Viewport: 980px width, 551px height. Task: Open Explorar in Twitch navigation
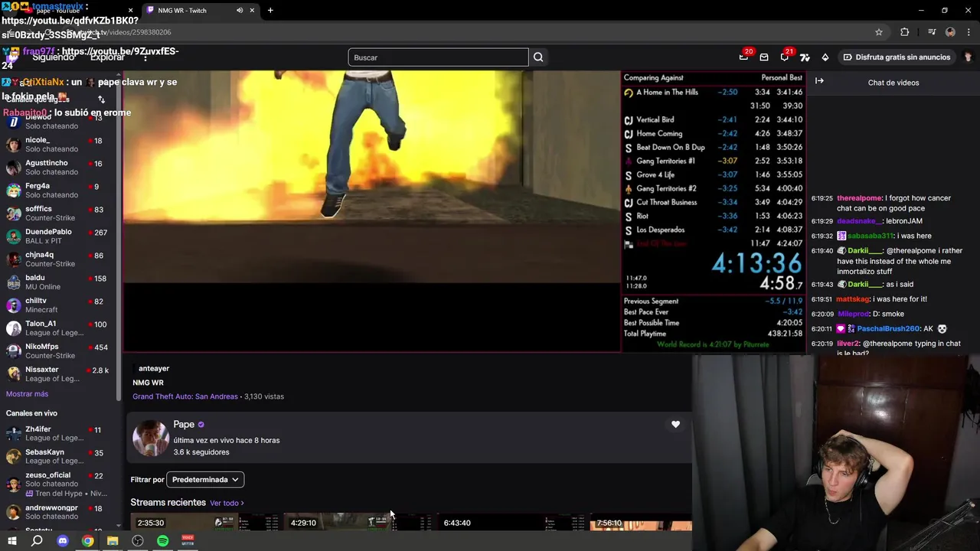[x=107, y=57]
